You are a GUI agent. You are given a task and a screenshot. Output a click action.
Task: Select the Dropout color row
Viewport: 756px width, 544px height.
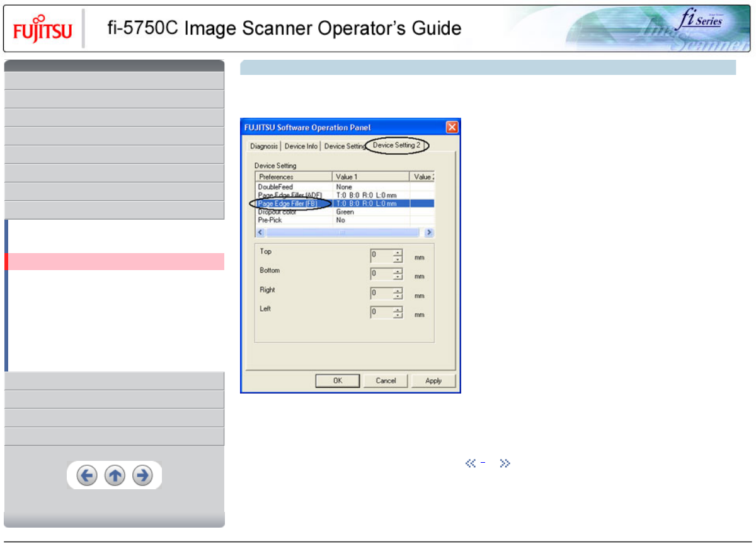pyautogui.click(x=345, y=212)
